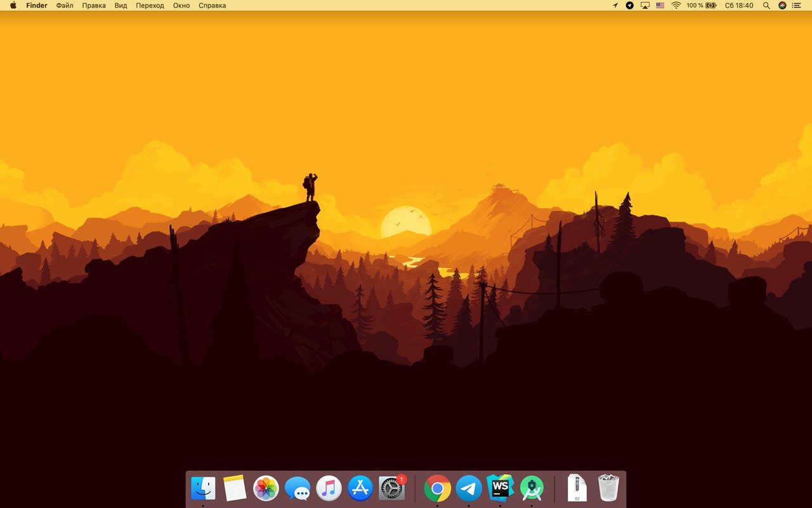Click the location services arrow icon
Viewport: 812px width, 508px height.
(615, 5)
